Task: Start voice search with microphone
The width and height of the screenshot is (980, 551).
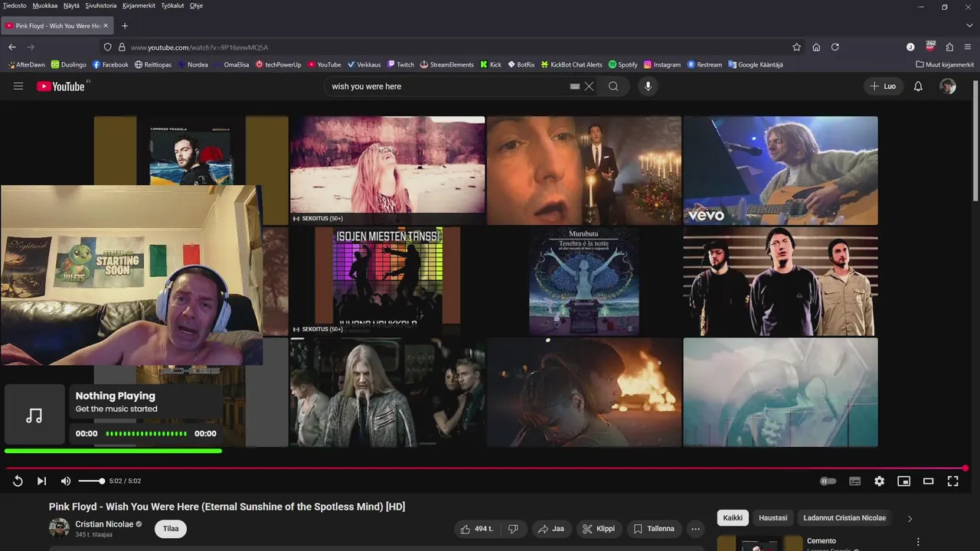Action: [x=648, y=86]
